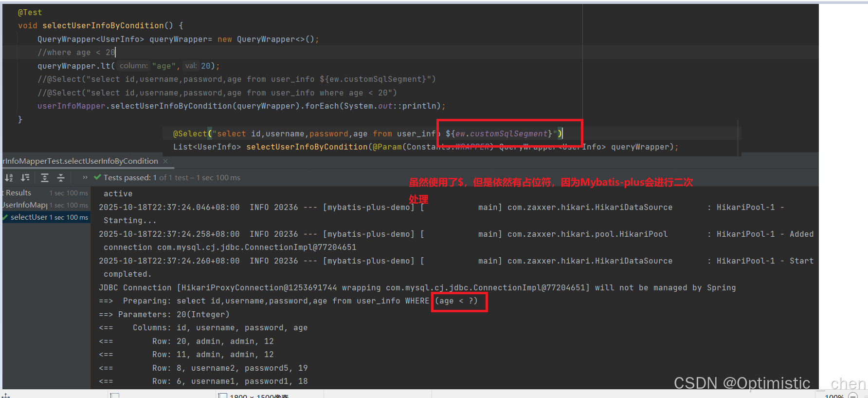Click the commented @Select where age < 20
868x398 pixels.
coord(217,93)
